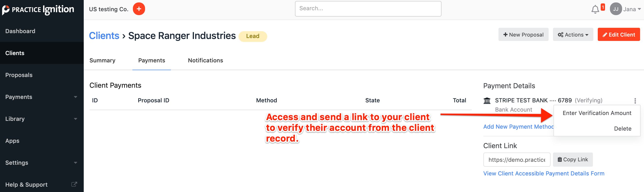Click into the Search field
Image resolution: width=644 pixels, height=192 pixels.
(368, 9)
